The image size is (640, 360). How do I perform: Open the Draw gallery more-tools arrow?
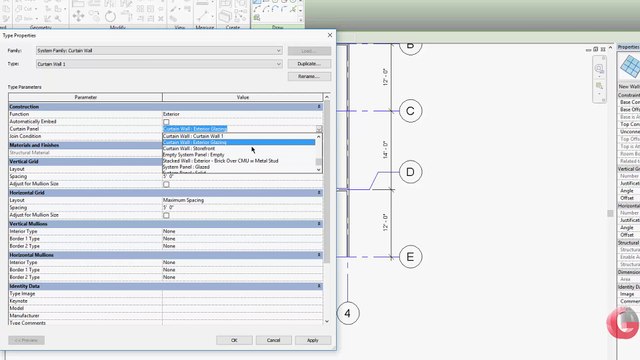click(x=300, y=20)
